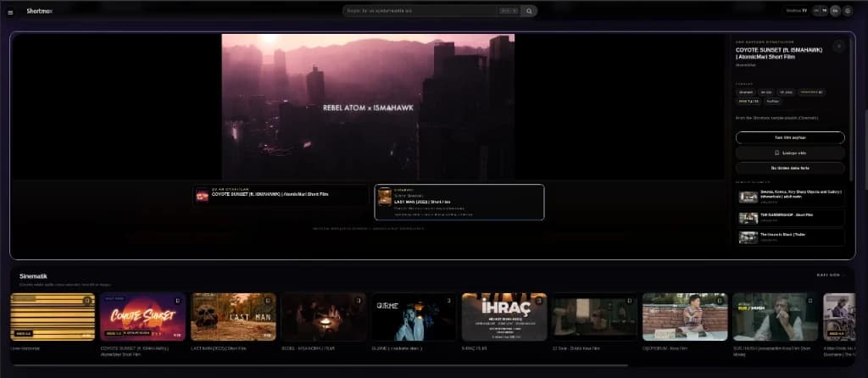Select the first tag chip in panel
This screenshot has width=868, height=378.
[x=746, y=92]
